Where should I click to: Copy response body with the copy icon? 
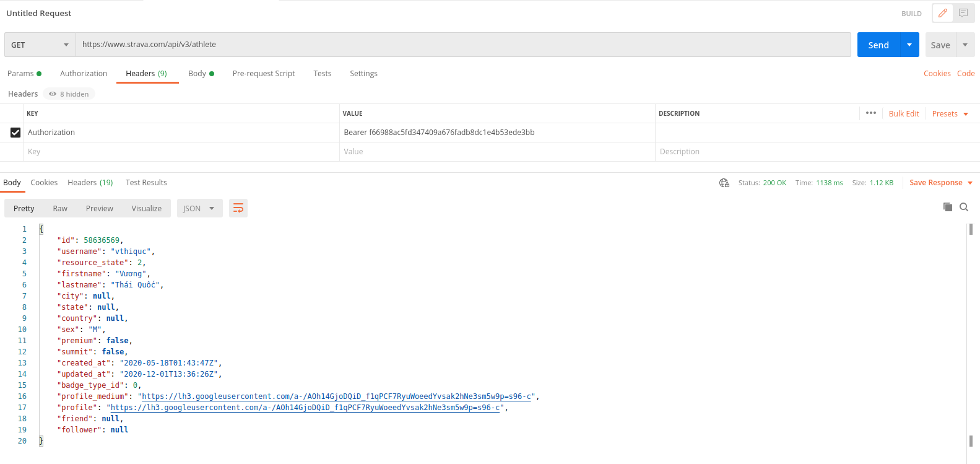[x=947, y=207]
